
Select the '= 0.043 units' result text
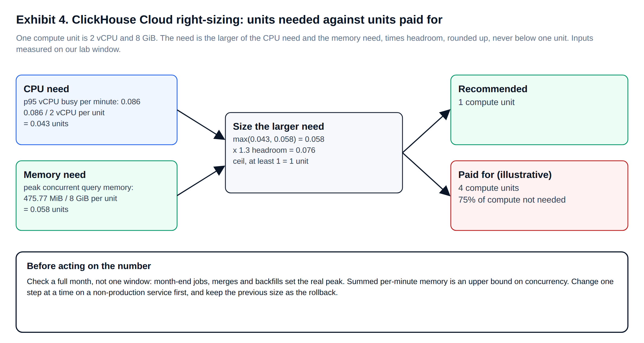click(x=46, y=124)
